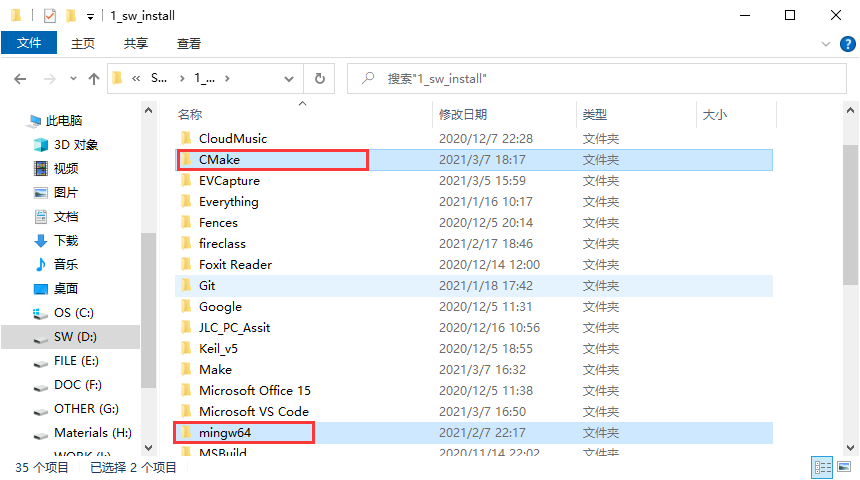Select the FILE (E:) drive

click(76, 361)
